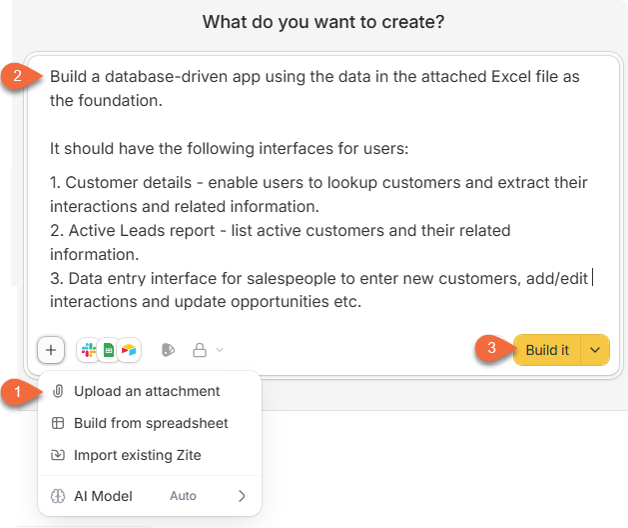Click the plus button to add content
Image resolution: width=628 pixels, height=528 pixels.
(x=51, y=350)
